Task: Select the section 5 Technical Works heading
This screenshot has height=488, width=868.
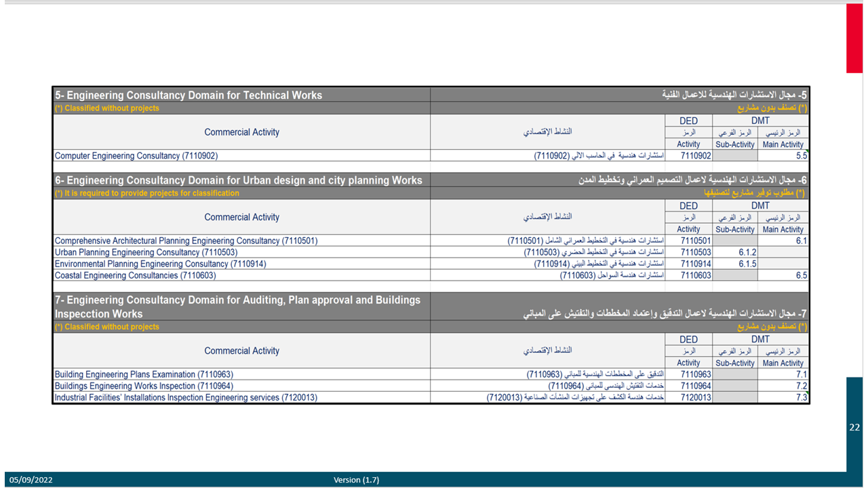Action: pos(189,96)
